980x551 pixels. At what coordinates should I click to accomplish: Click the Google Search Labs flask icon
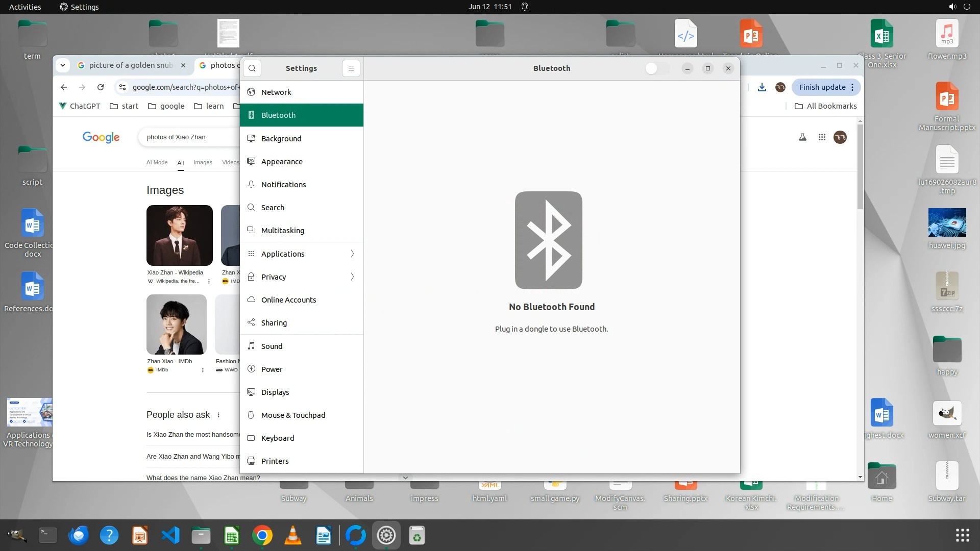(802, 137)
